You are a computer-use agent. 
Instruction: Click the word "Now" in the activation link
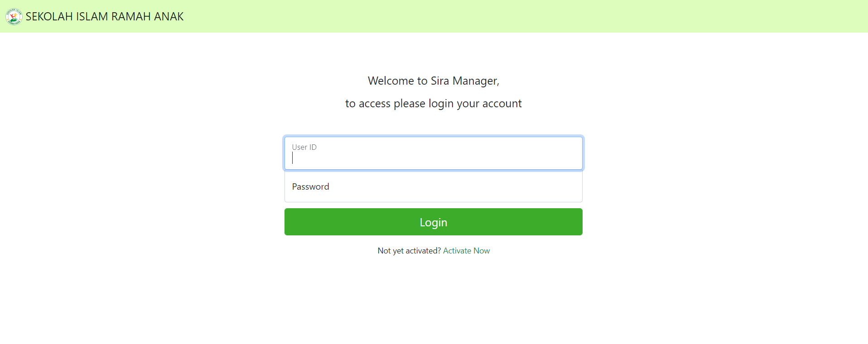click(x=482, y=251)
